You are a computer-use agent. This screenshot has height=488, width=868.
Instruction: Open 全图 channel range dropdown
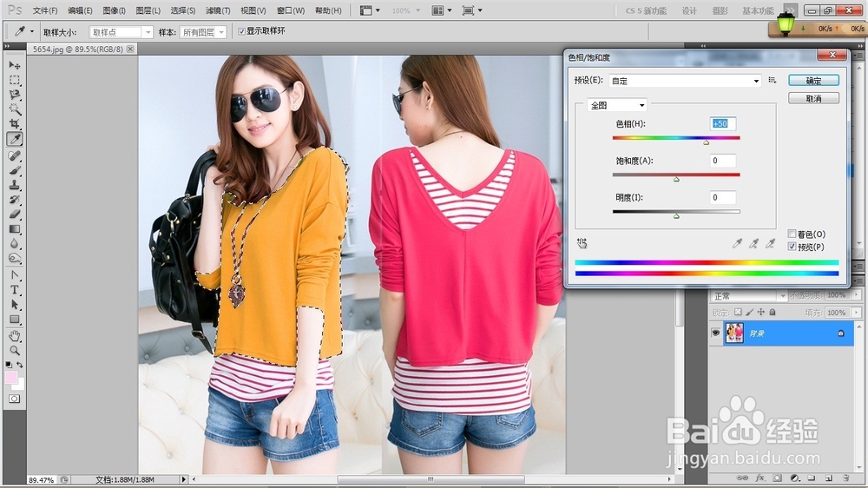point(617,105)
